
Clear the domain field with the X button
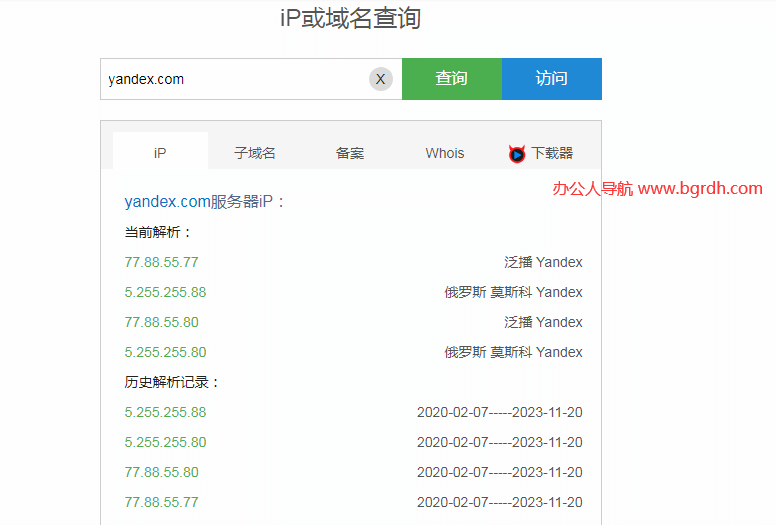(x=381, y=79)
